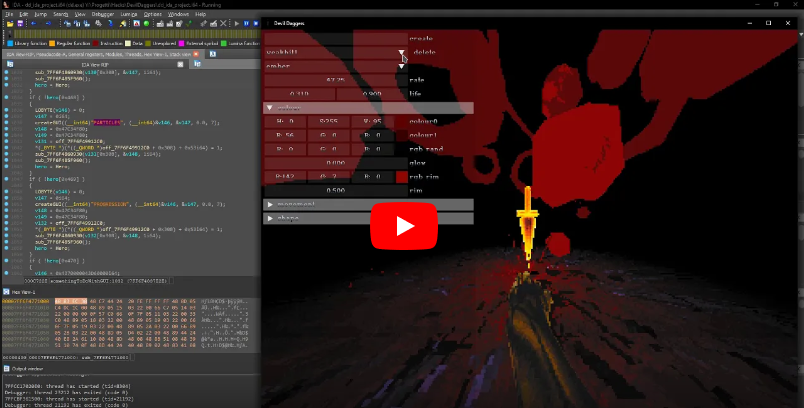Click the purple save disk icon
This screenshot has width=804, height=408.
[20, 24]
